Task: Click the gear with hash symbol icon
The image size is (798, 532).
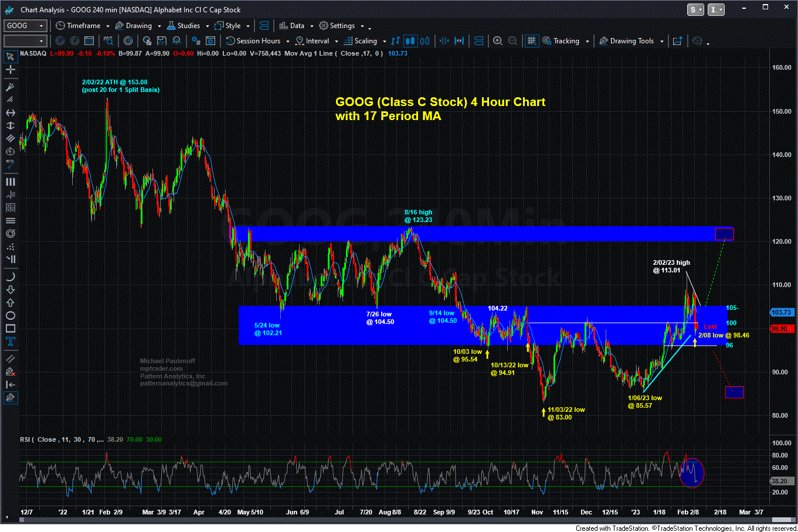Action: pos(196,41)
